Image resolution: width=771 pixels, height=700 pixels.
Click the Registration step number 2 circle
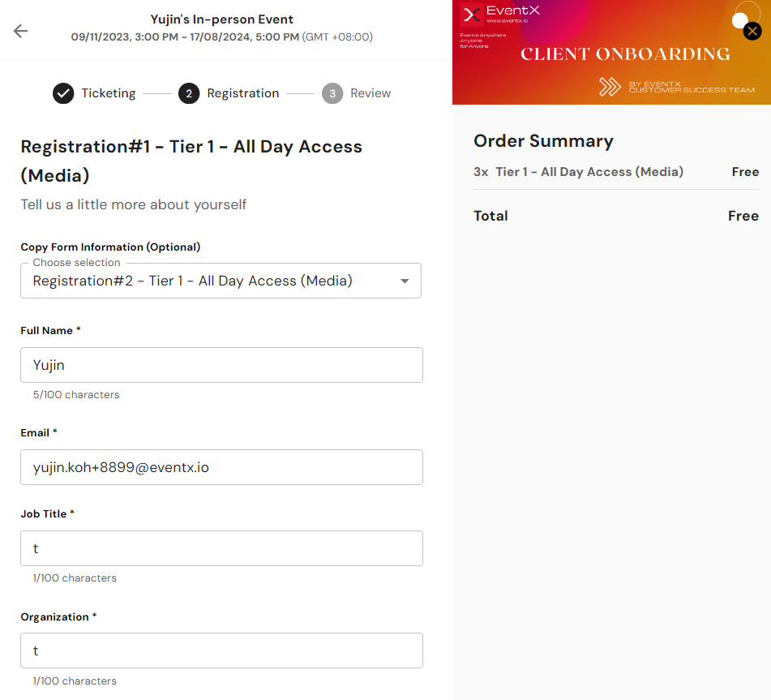[189, 93]
